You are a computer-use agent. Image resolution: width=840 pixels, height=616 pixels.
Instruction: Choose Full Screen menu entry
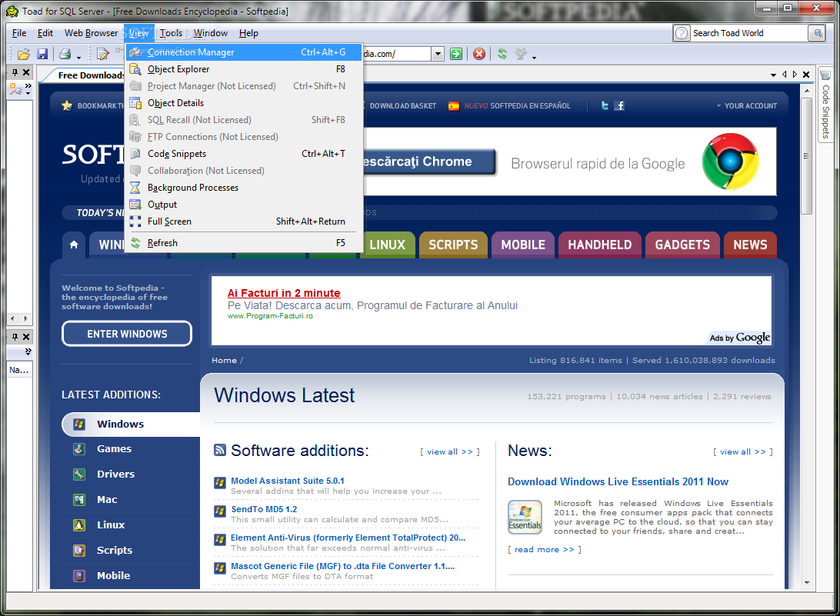244,221
